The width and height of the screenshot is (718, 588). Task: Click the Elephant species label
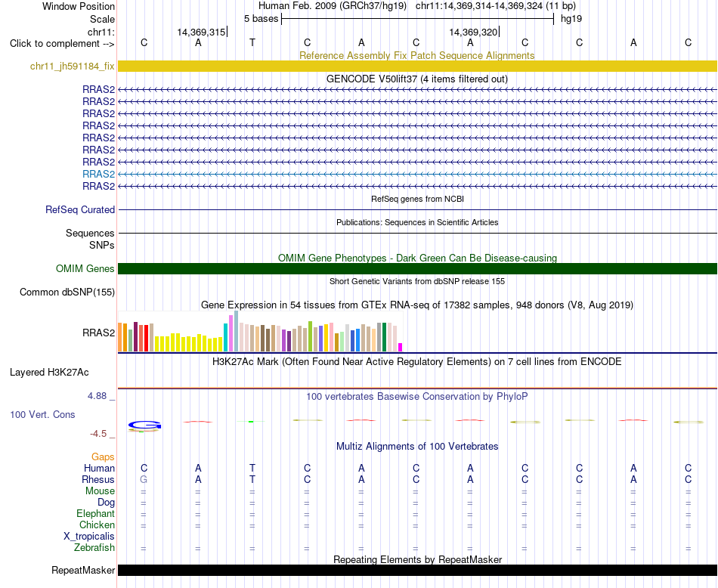coord(95,513)
